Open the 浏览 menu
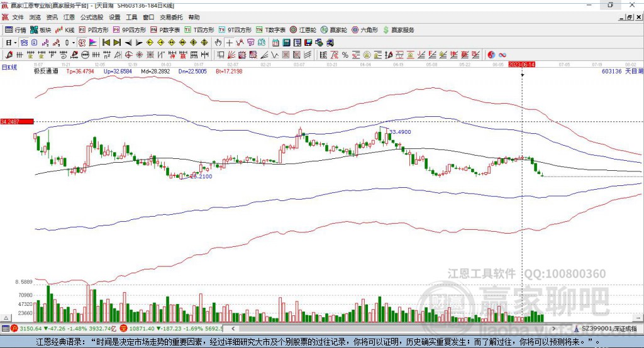This screenshot has height=348, width=644. pyautogui.click(x=35, y=17)
